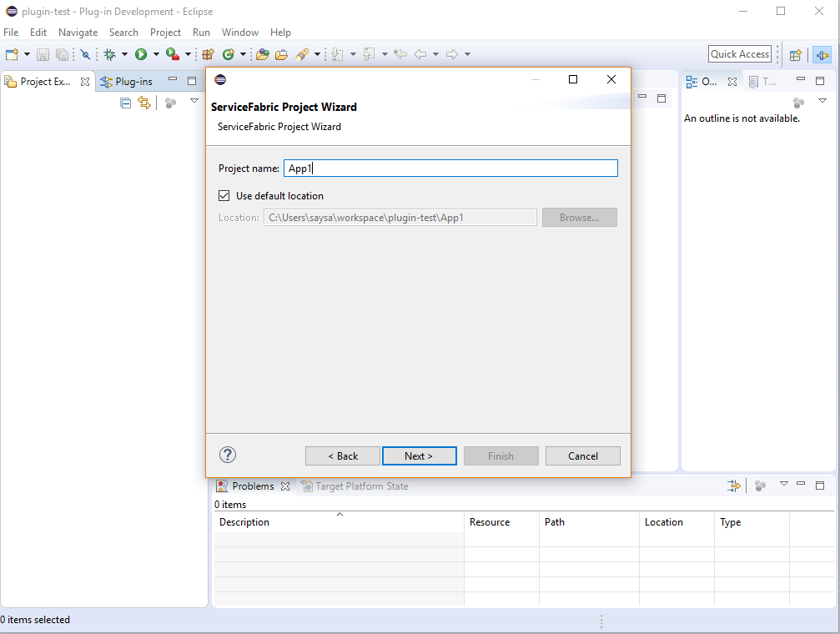Click the green Run button in toolbar
Viewport: 840px width, 634px height.
141,54
